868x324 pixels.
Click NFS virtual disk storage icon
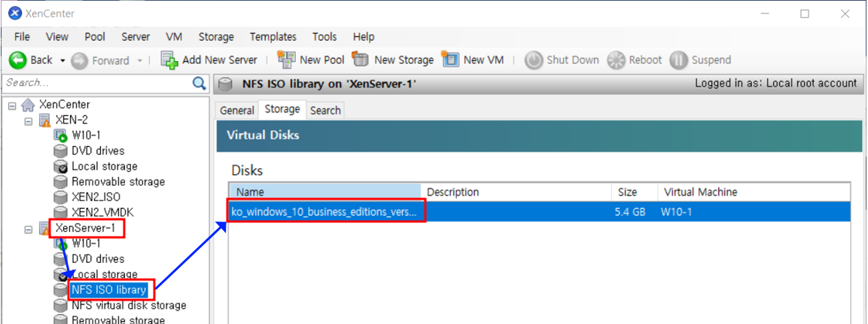click(x=60, y=305)
